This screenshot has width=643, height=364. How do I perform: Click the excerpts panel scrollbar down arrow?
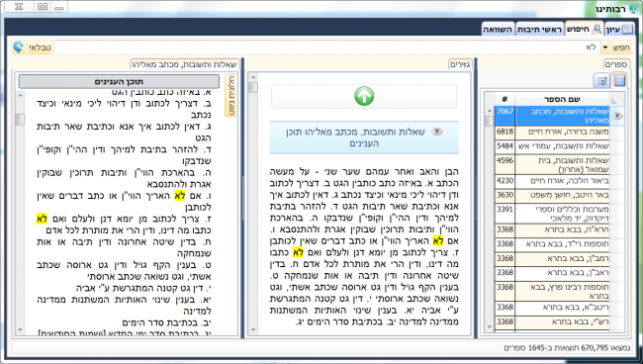pyautogui.click(x=253, y=330)
